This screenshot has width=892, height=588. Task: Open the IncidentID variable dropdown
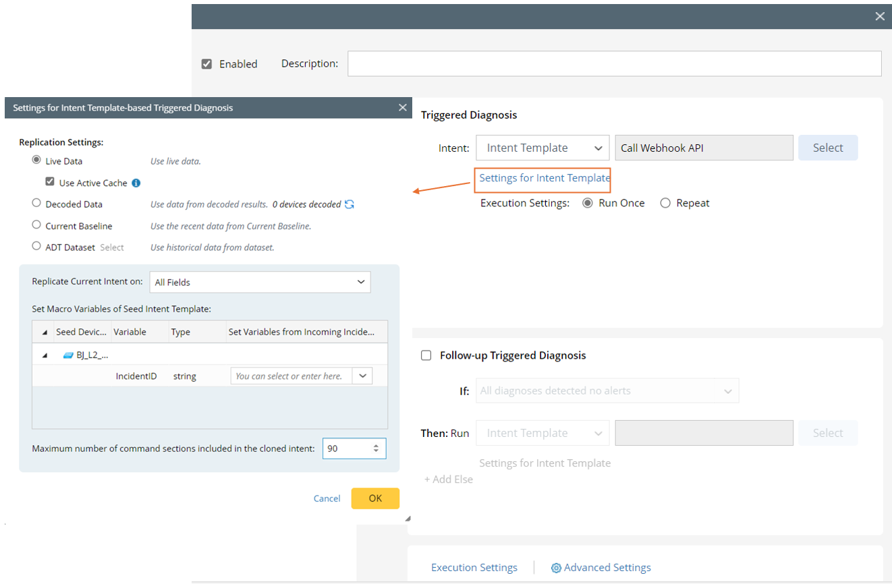363,376
